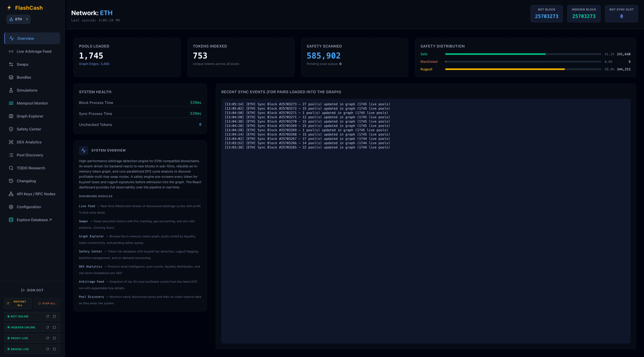Click the Live Arbitrage Feed broadcast icon
Screen dimensions: 644x357
click(x=11, y=51)
